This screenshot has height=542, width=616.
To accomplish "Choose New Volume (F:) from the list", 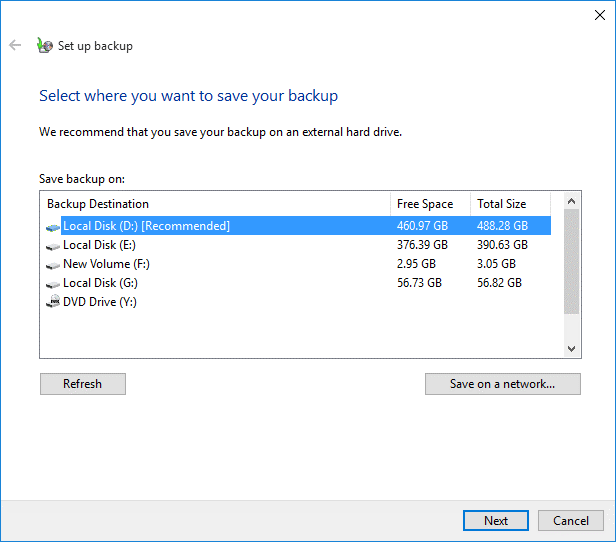I will pos(106,264).
